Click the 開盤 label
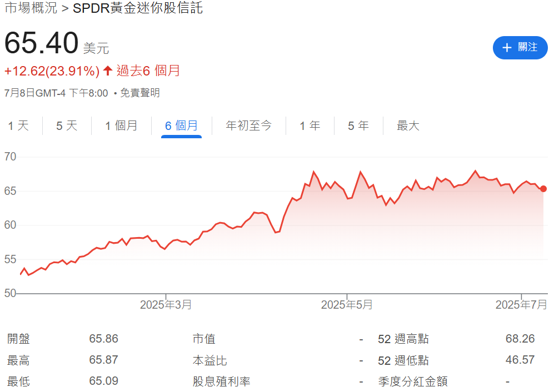The height and width of the screenshot is (392, 559). point(18,339)
